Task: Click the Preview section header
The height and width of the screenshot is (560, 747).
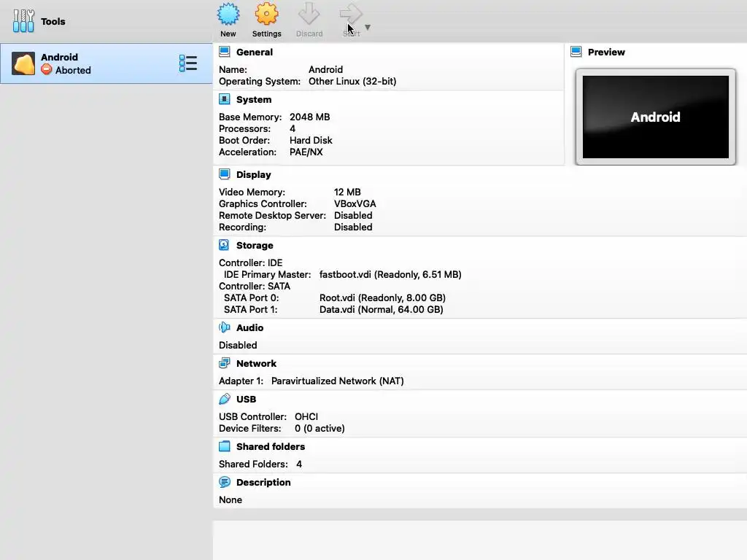Action: [606, 52]
